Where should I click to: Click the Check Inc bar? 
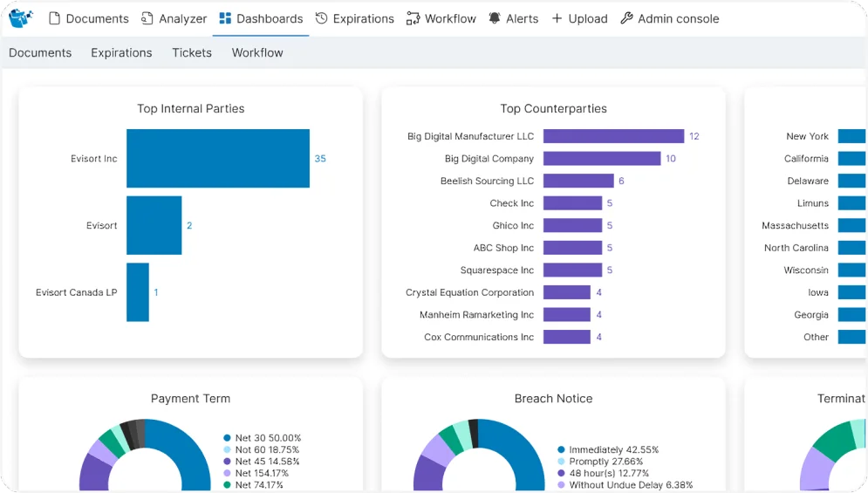click(x=572, y=203)
